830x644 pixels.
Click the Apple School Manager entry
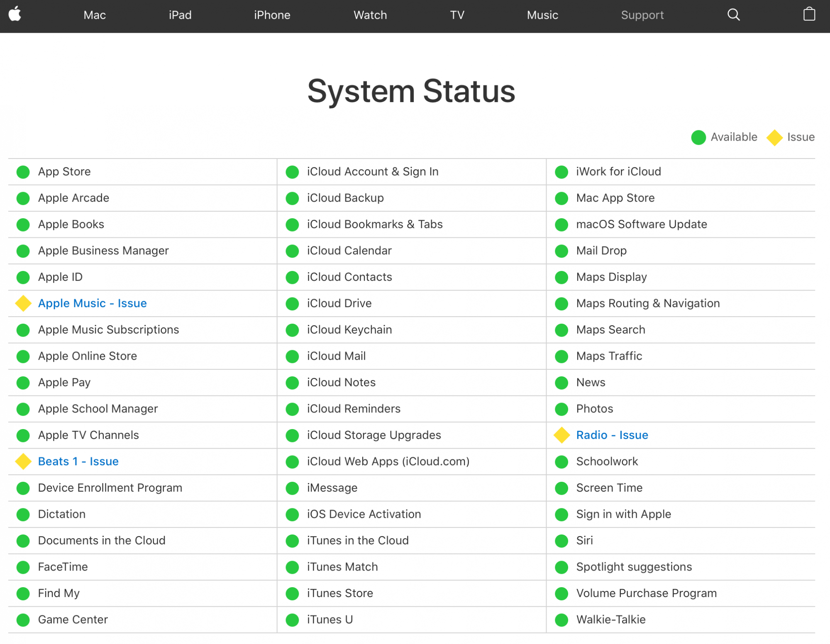[98, 409]
